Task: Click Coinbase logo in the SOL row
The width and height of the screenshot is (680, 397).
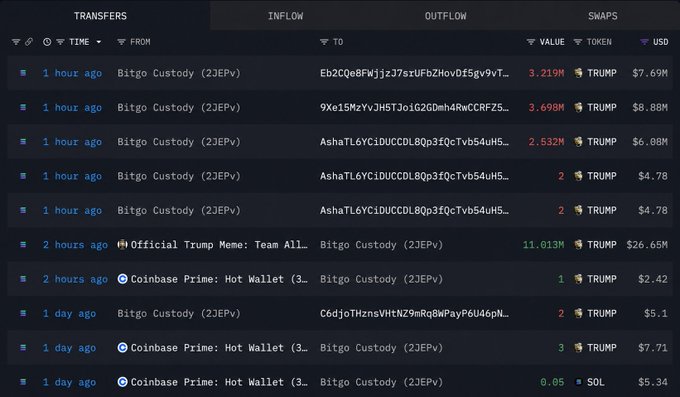Action: 123,382
